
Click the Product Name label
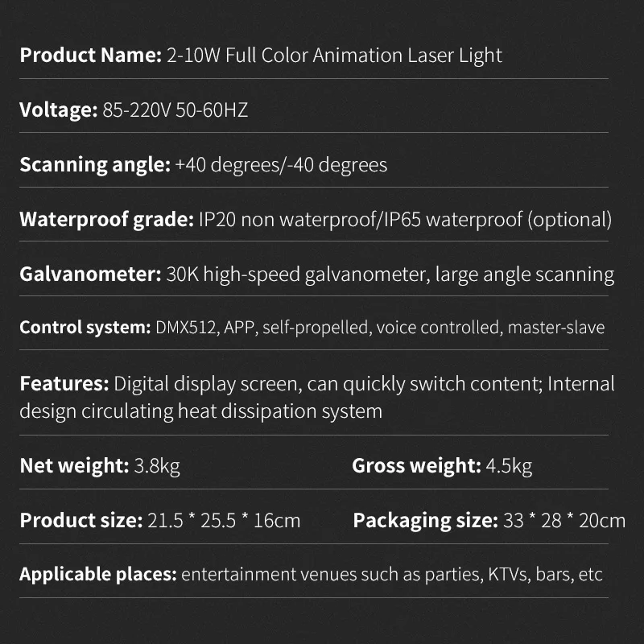click(x=91, y=55)
